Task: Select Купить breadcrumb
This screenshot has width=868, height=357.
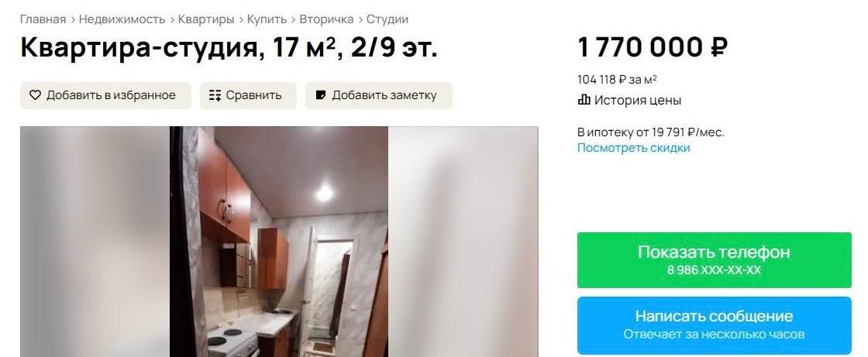Action: (x=267, y=19)
